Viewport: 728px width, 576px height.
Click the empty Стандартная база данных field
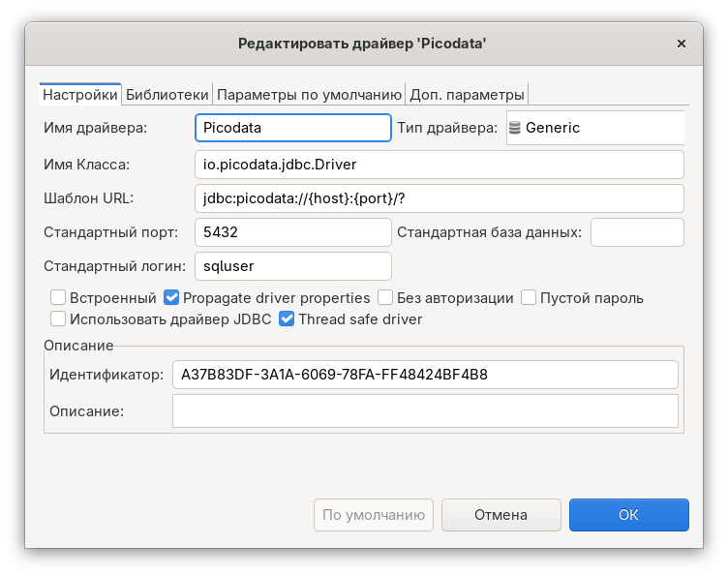pos(637,232)
